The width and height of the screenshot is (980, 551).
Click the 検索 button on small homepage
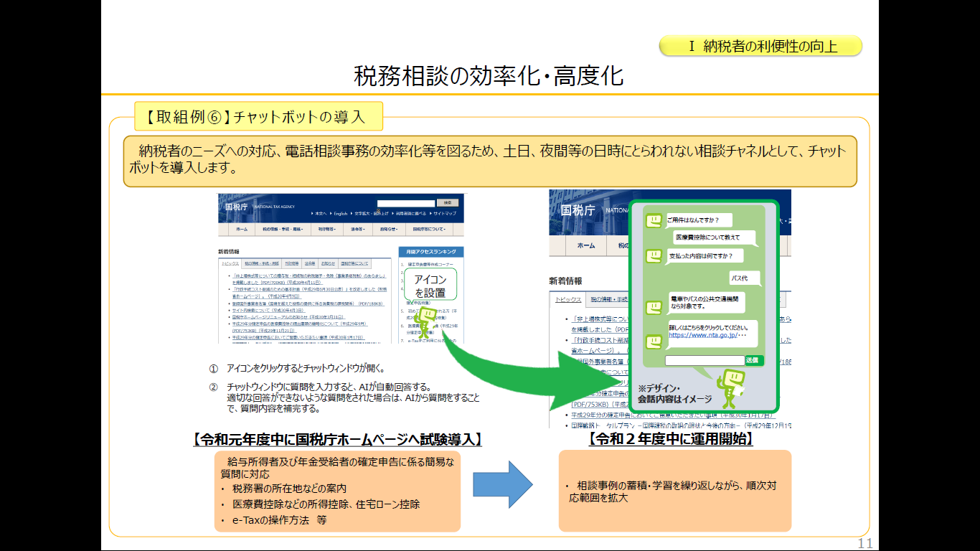[448, 203]
